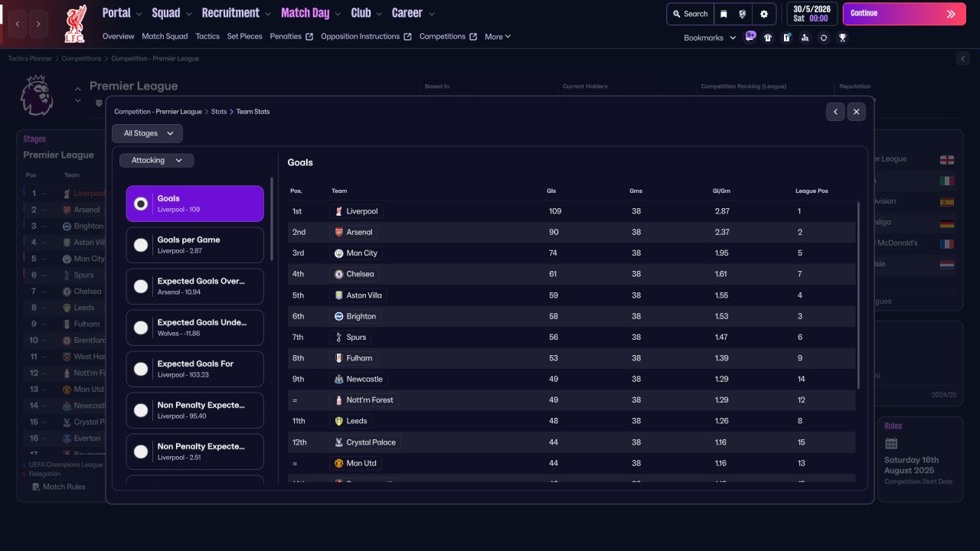Click the Newcastle badge in Goals table
The image size is (980, 551).
[338, 380]
